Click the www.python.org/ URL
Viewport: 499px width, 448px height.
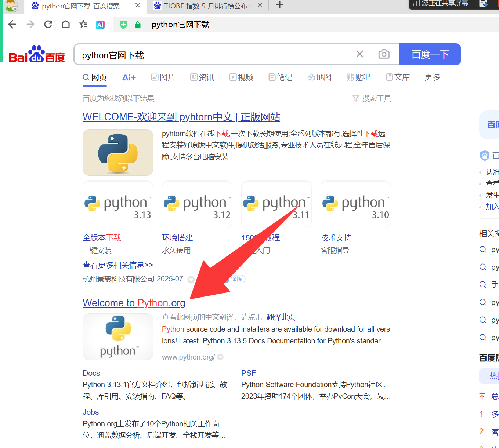point(188,357)
